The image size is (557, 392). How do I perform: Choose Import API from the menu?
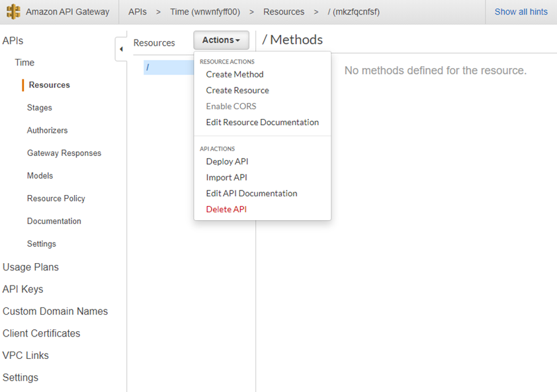[226, 178]
